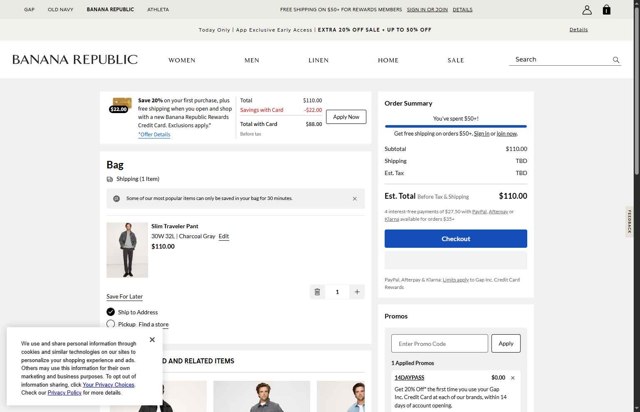This screenshot has height=412, width=640.
Task: Switch to the ATHLETA brand tab
Action: [158, 9]
